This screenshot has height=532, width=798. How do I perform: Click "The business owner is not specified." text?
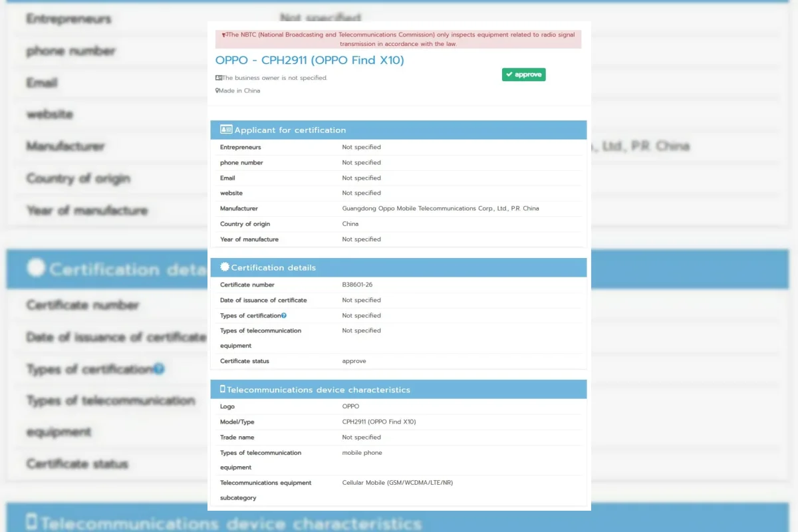(275, 78)
